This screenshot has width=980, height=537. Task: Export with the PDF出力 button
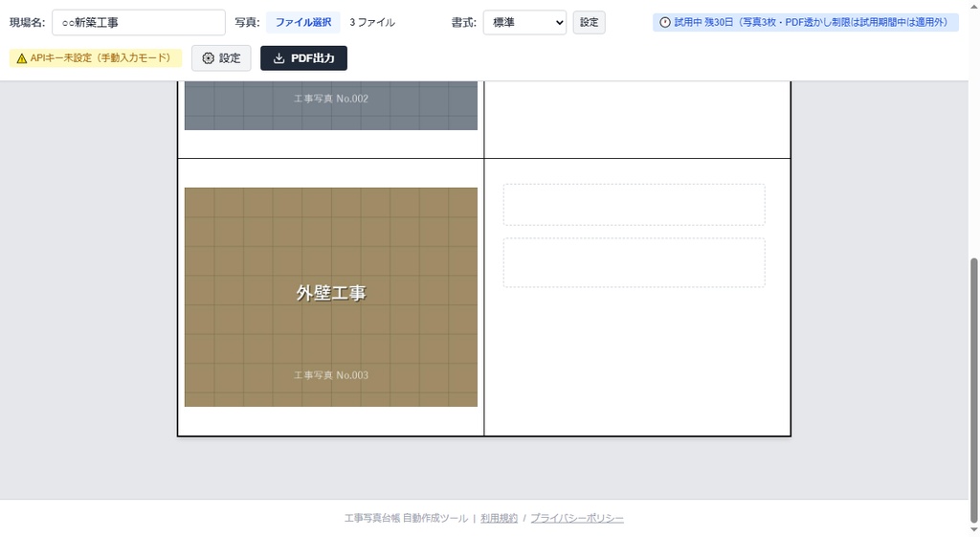tap(303, 58)
